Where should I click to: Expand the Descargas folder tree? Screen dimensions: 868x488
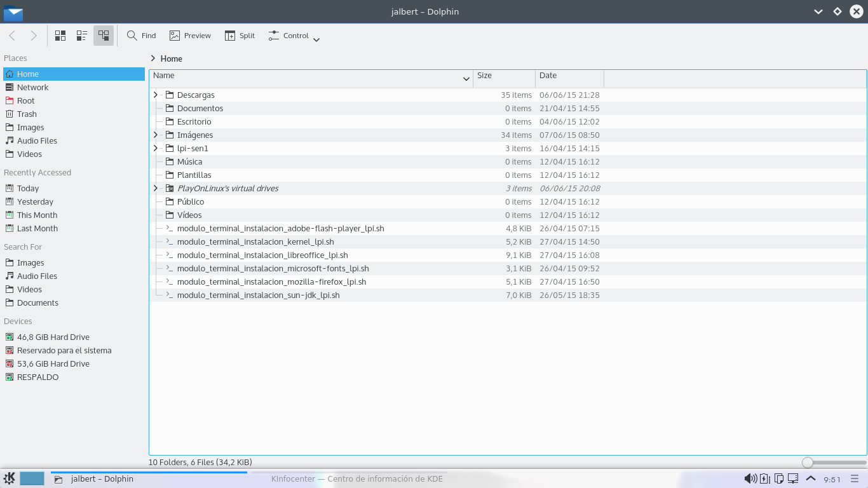click(x=156, y=95)
